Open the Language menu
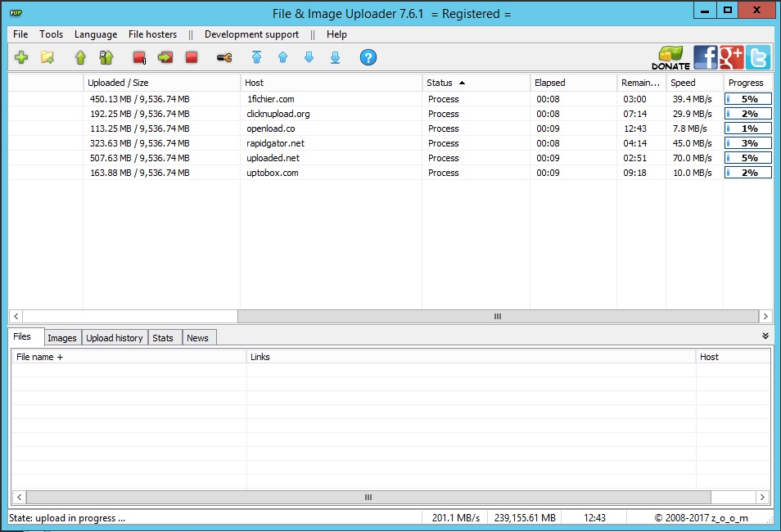The width and height of the screenshot is (781, 532). pos(96,34)
